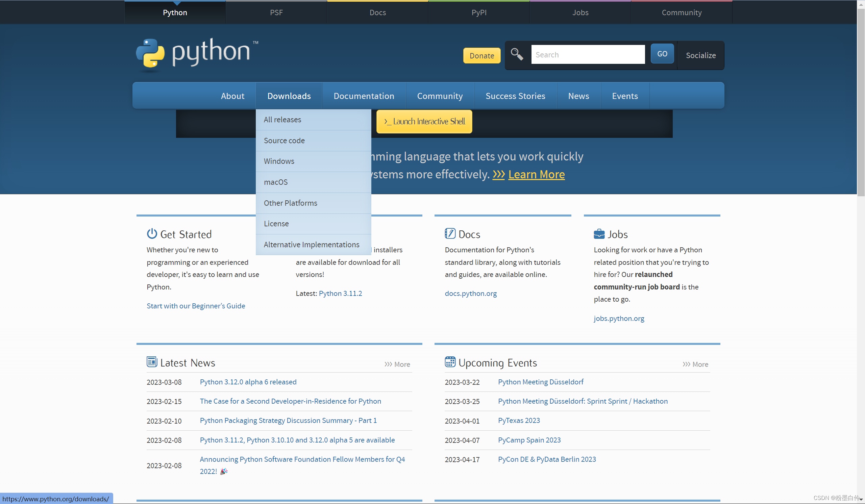Open the Jobs top bar tab
The image size is (865, 504).
(x=580, y=12)
